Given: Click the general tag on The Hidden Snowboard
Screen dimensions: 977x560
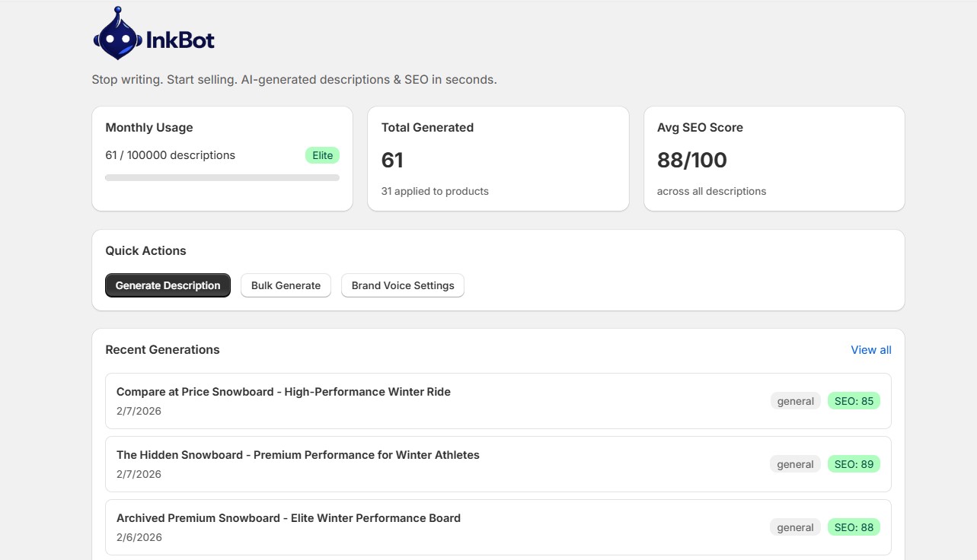Looking at the screenshot, I should click(795, 463).
